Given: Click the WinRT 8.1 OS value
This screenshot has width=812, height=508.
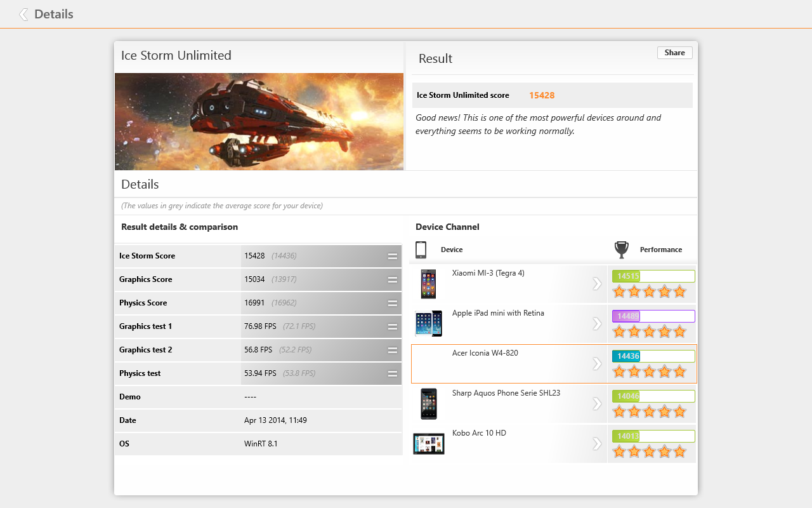Looking at the screenshot, I should [x=261, y=444].
